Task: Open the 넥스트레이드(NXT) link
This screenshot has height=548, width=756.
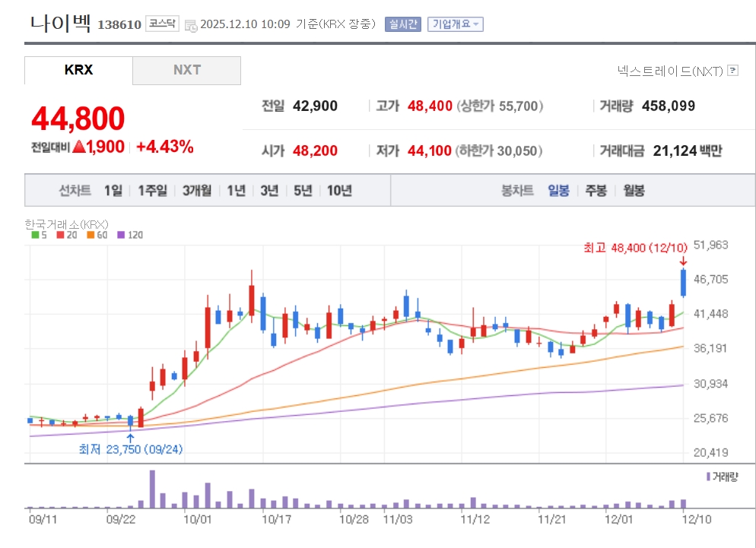Action: pyautogui.click(x=669, y=71)
